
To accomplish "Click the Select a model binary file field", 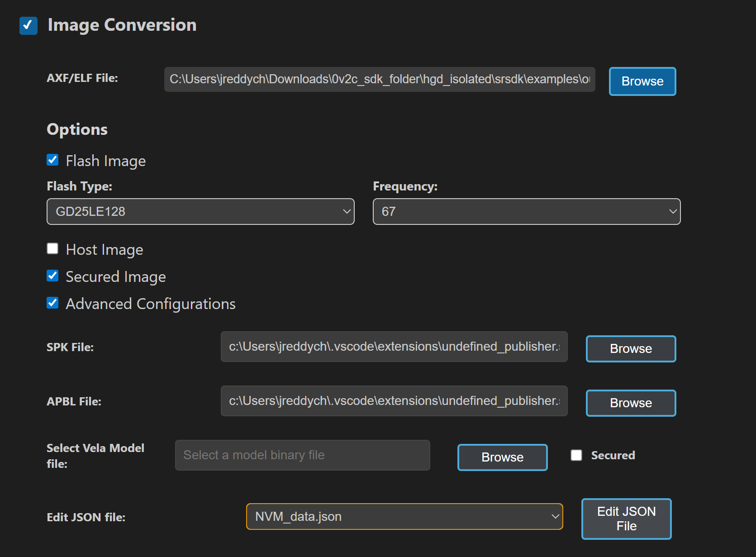I will click(302, 455).
